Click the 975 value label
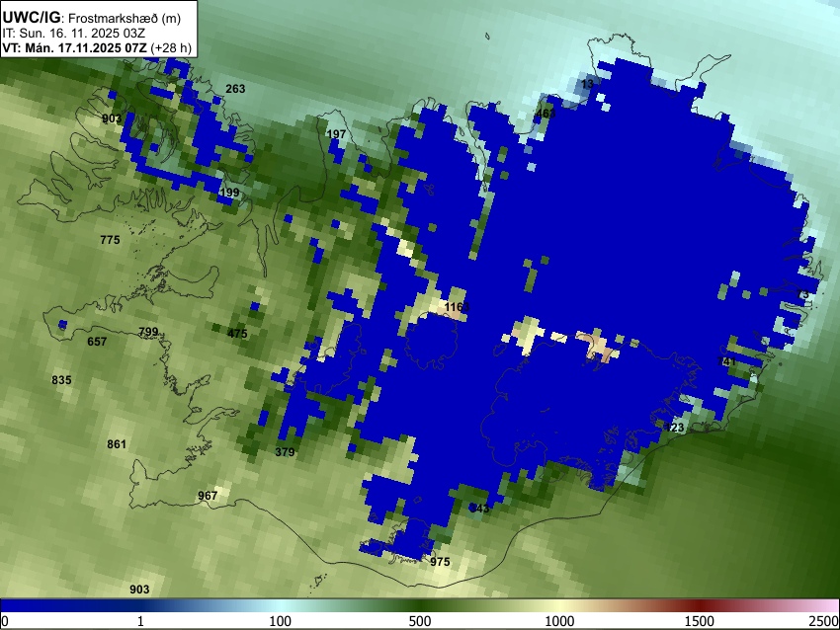This screenshot has height=630, width=840. (440, 562)
